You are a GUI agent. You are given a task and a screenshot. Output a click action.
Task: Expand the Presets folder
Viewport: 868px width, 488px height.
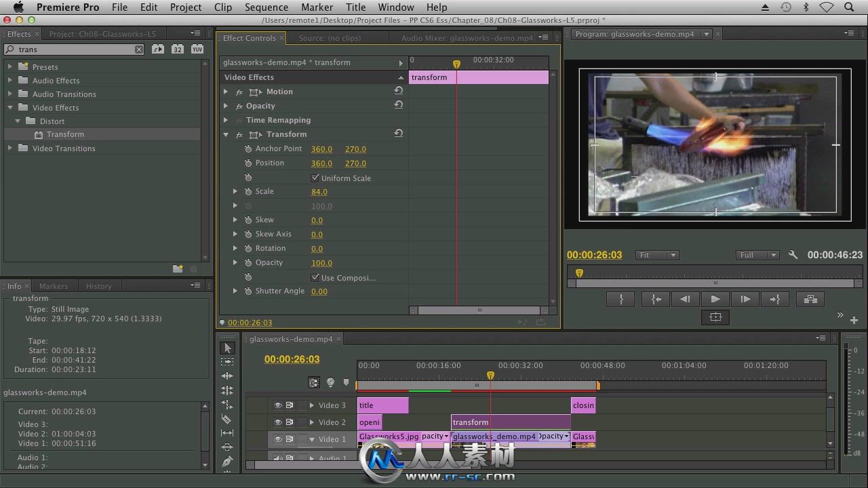(10, 66)
